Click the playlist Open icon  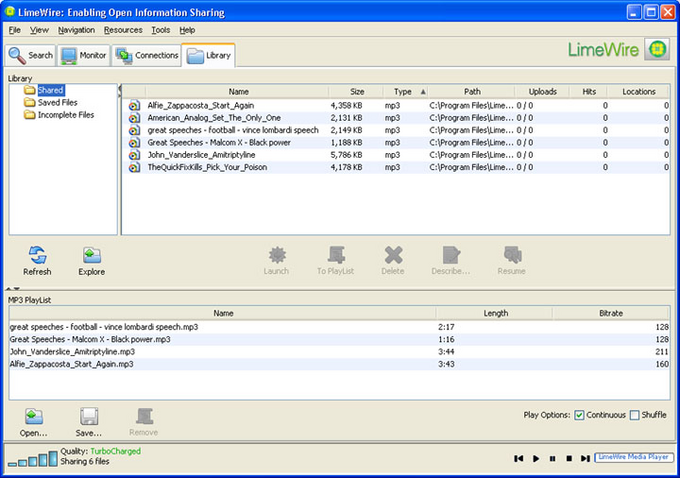click(34, 416)
